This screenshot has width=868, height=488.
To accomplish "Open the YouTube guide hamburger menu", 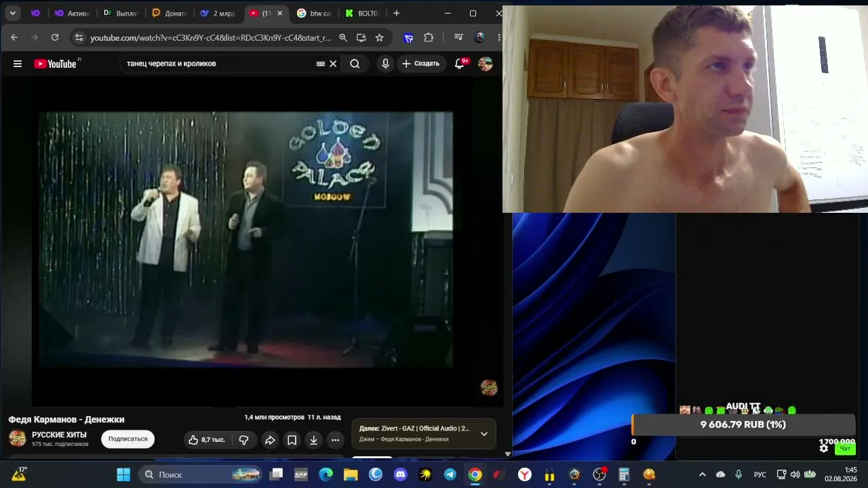I will pos(18,64).
